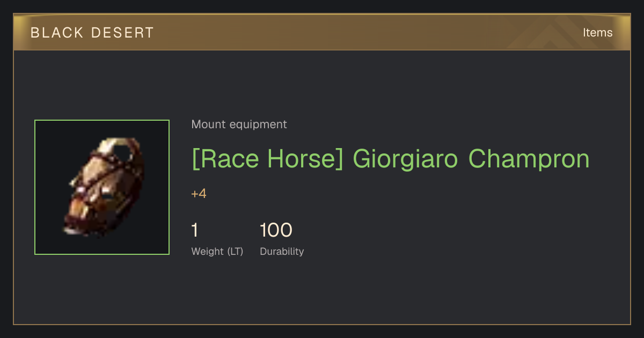Open the Items link in the header

pos(597,33)
